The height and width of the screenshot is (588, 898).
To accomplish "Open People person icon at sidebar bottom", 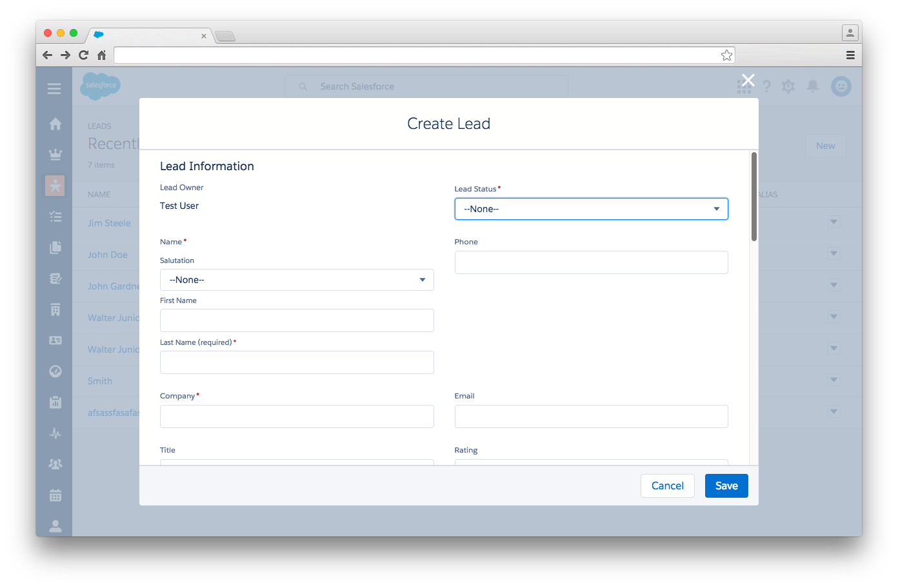I will [55, 526].
